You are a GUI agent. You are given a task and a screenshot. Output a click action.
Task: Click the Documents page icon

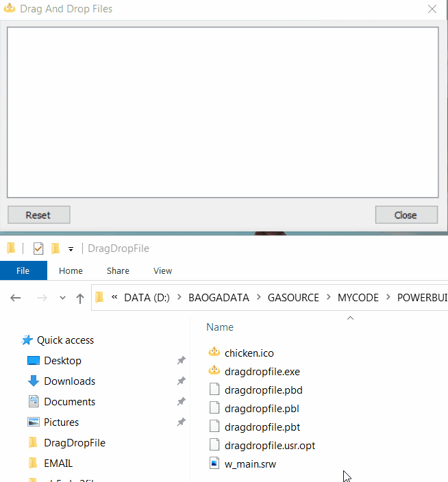pyautogui.click(x=34, y=401)
